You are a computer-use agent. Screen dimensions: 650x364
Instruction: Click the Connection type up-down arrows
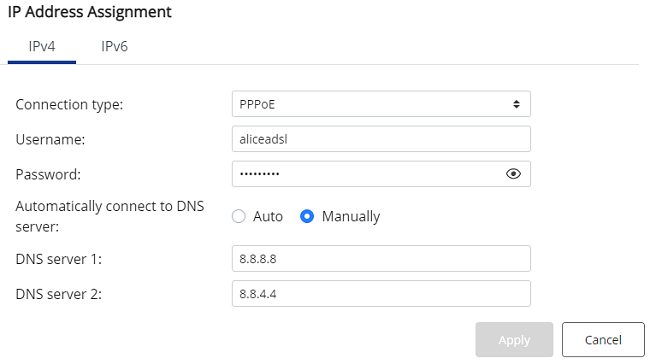(x=516, y=104)
